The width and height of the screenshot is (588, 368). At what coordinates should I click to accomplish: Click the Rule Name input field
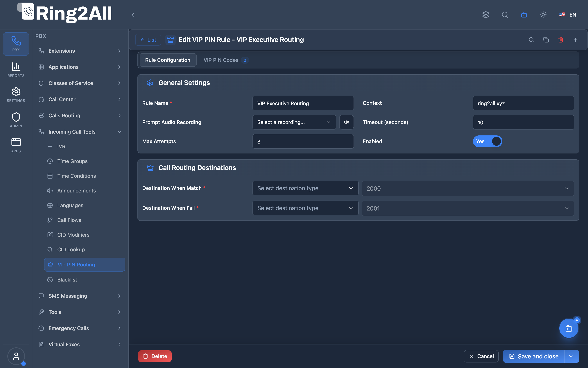click(303, 103)
